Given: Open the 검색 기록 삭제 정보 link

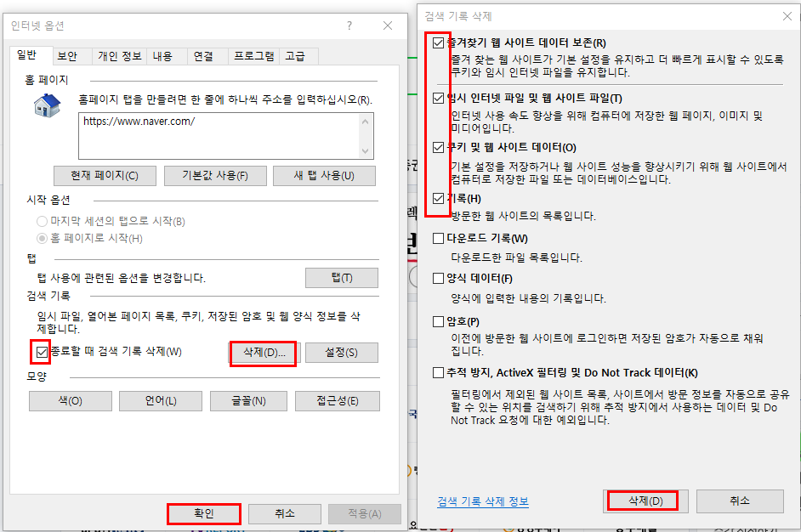Looking at the screenshot, I should (483, 501).
